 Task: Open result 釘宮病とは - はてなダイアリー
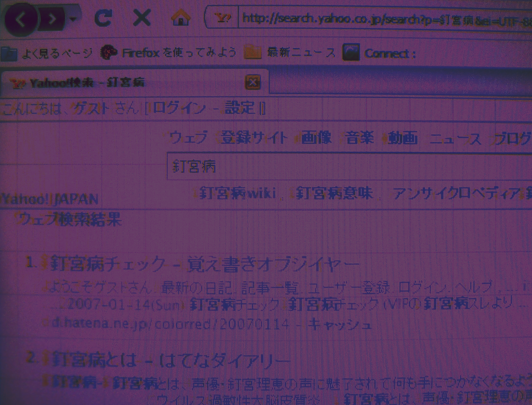coord(171,360)
